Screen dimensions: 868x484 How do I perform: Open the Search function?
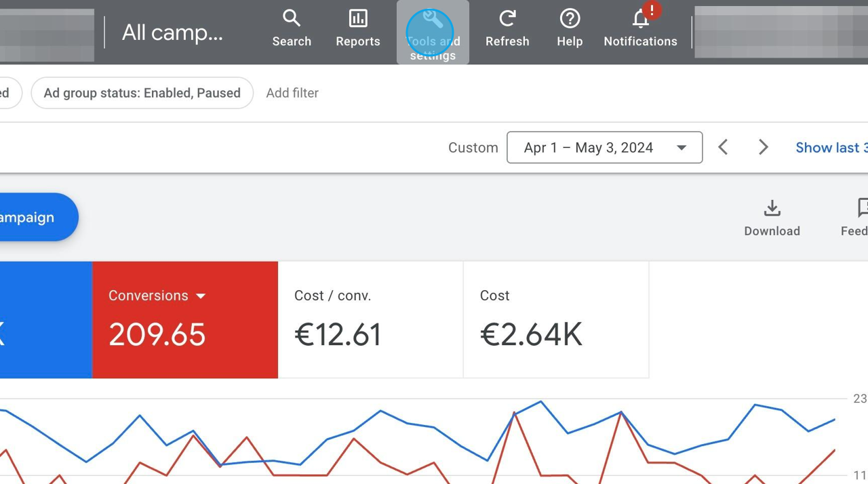click(292, 27)
